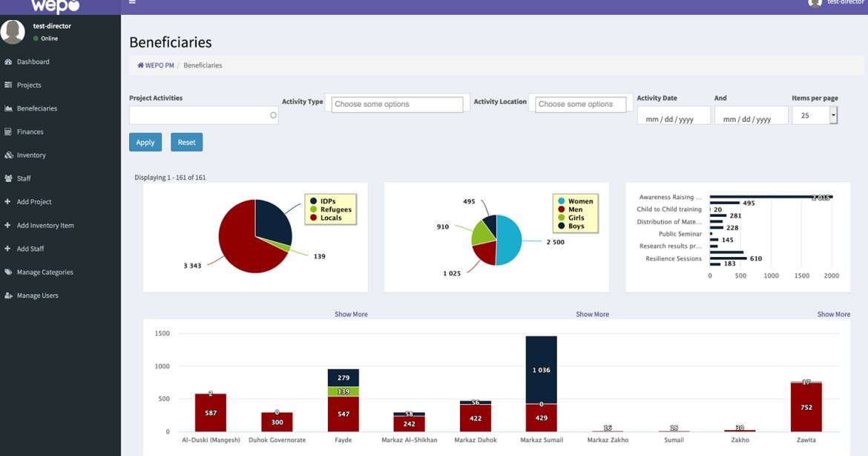Image resolution: width=868 pixels, height=456 pixels.
Task: Collapse the sidebar with the hamburger icon
Action: click(132, 2)
